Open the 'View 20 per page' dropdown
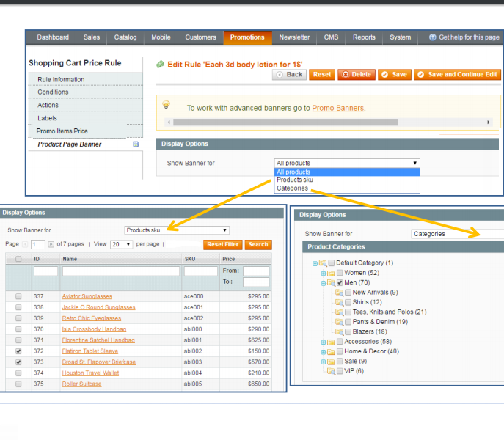 [x=121, y=244]
